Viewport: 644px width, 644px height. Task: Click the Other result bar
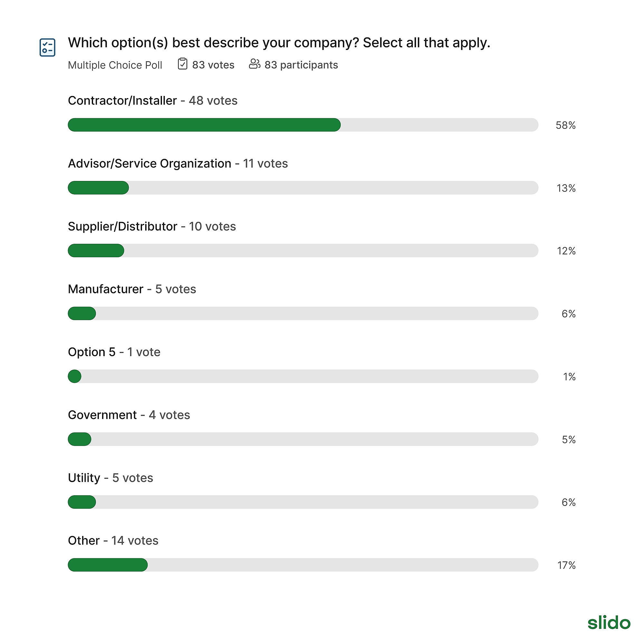[x=303, y=565]
